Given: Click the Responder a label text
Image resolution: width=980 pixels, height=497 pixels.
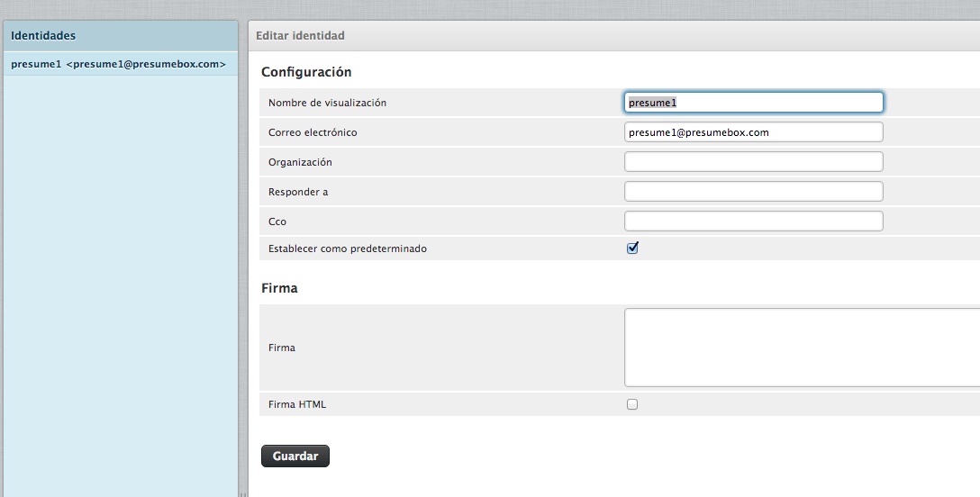Looking at the screenshot, I should [x=298, y=192].
